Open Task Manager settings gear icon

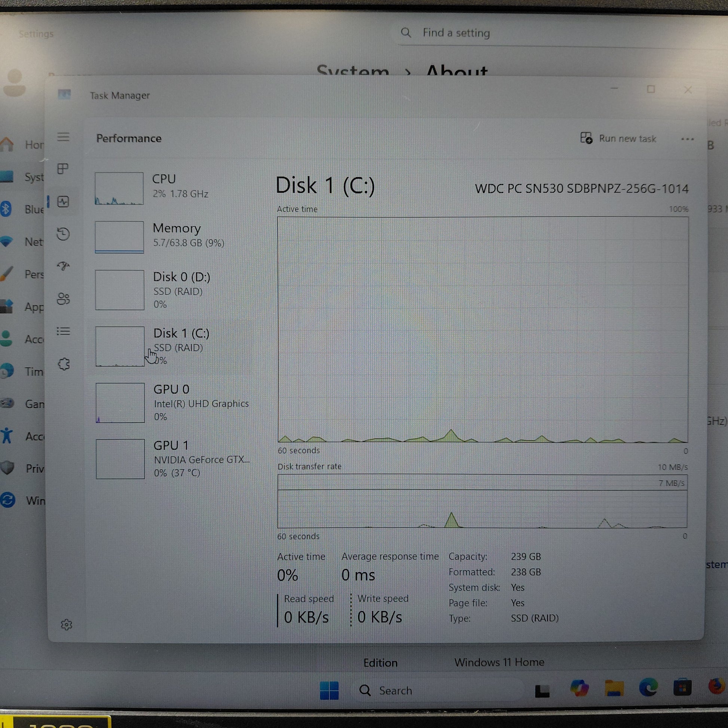tap(66, 624)
